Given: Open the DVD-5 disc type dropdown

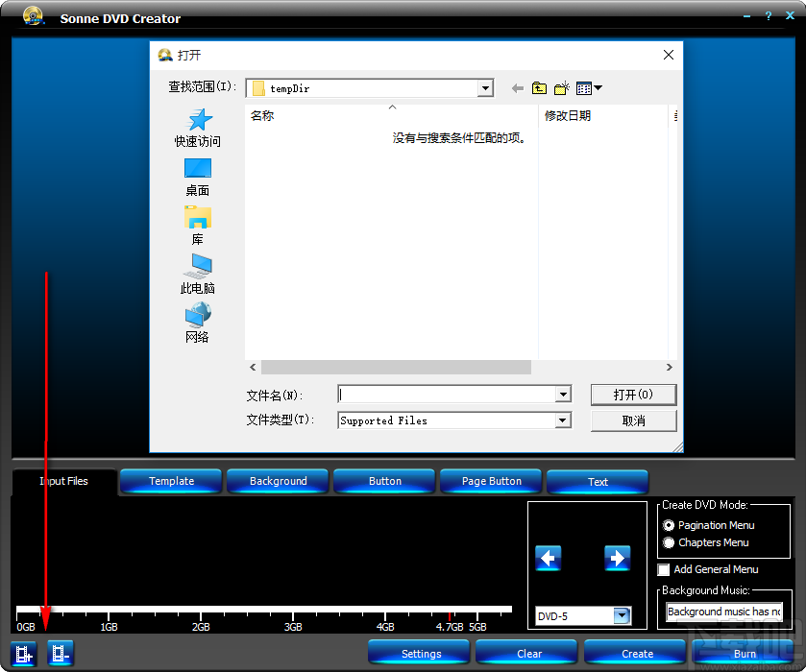Looking at the screenshot, I should [622, 615].
